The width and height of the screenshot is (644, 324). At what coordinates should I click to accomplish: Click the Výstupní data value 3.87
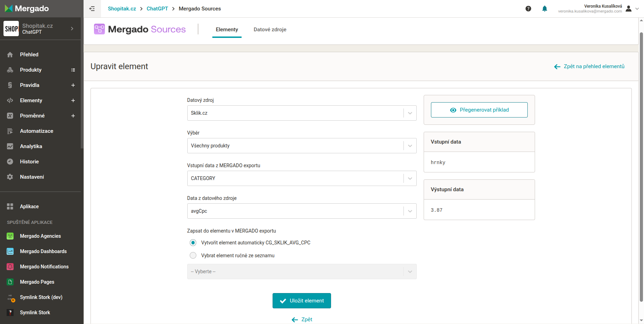click(437, 210)
